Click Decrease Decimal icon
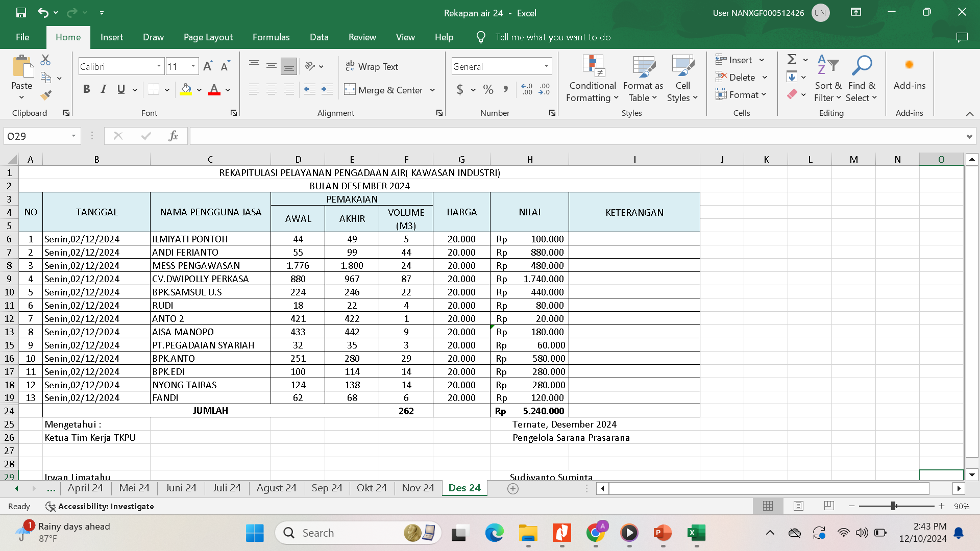The width and height of the screenshot is (980, 551). pyautogui.click(x=545, y=90)
